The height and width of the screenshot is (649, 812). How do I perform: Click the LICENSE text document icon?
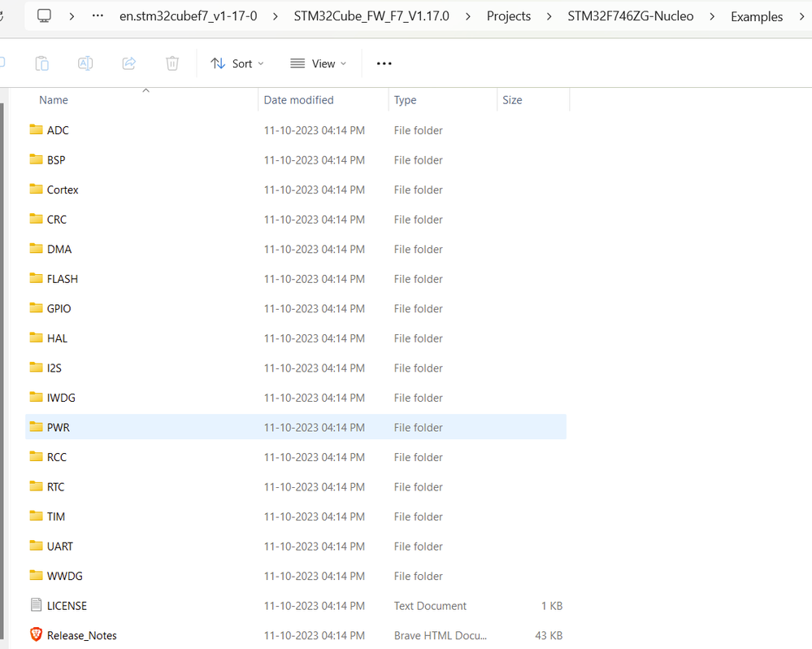[37, 604]
